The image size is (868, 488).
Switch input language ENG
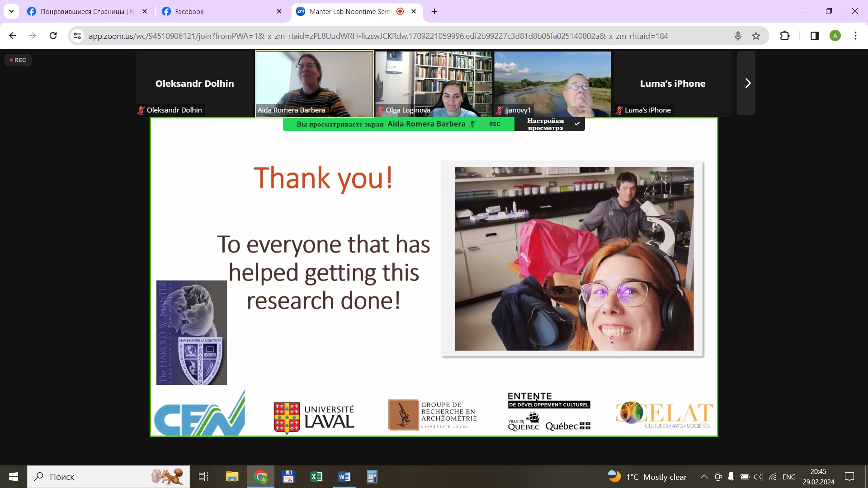click(x=789, y=477)
